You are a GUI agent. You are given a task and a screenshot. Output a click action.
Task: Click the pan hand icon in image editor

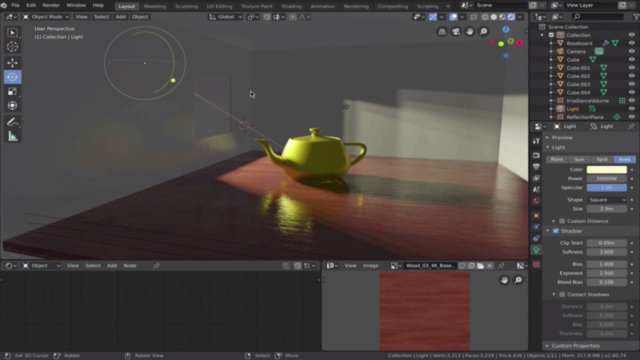tap(504, 280)
